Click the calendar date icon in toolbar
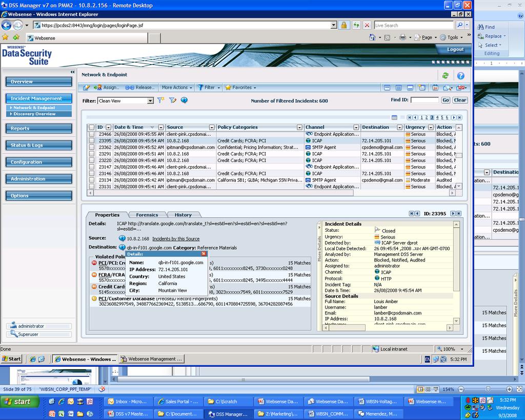This screenshot has height=420, width=525. (435, 88)
